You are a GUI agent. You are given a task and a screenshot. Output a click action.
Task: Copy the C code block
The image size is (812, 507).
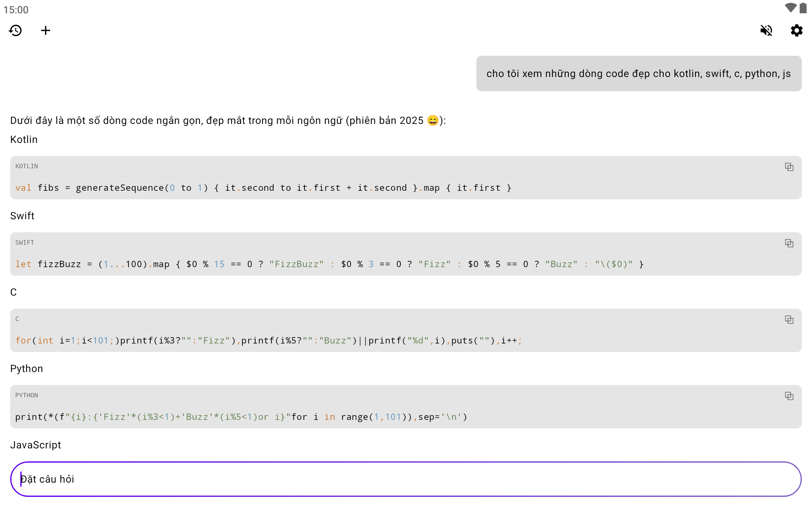(x=789, y=319)
